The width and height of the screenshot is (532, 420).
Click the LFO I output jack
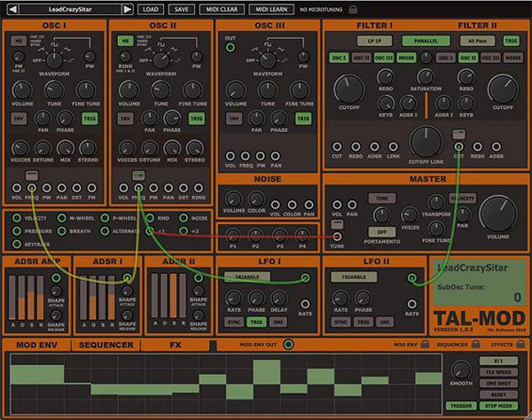click(x=305, y=278)
